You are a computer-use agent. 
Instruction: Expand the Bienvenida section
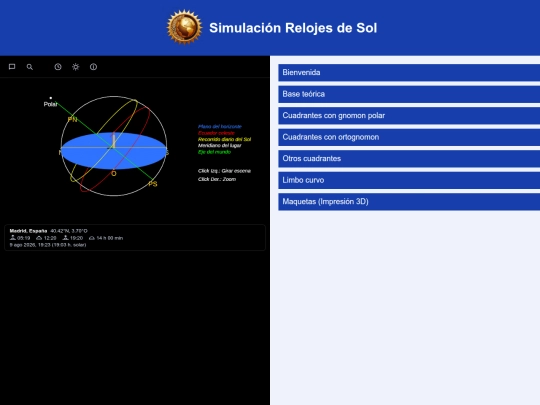click(x=409, y=72)
